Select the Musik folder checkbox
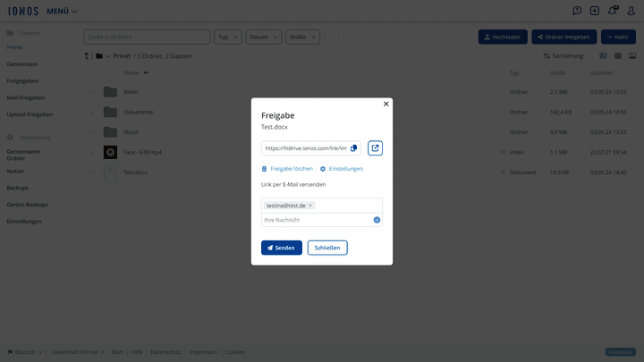Viewport: 644px width, 362px height. (x=93, y=132)
